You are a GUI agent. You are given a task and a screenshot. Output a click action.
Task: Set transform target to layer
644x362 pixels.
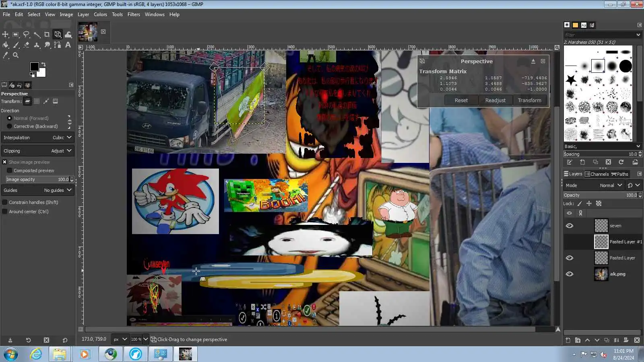[x=27, y=101]
